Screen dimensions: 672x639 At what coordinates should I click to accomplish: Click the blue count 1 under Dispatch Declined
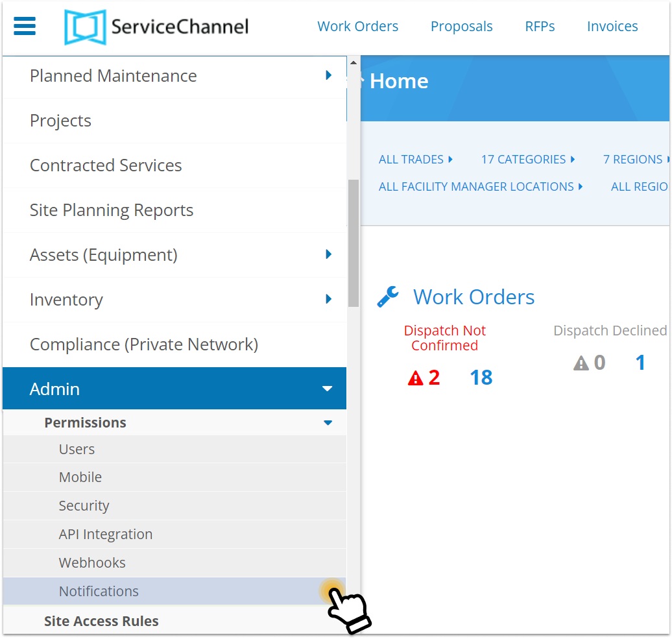[640, 363]
